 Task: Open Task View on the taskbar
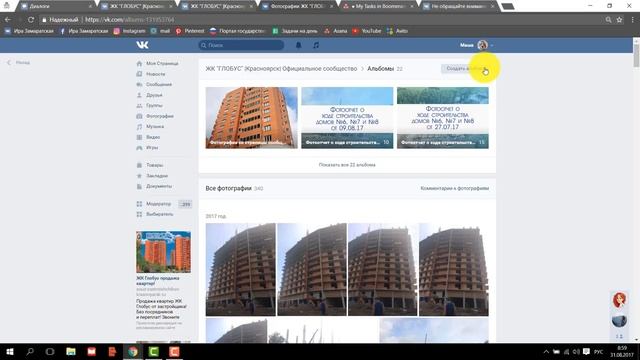(x=50, y=351)
